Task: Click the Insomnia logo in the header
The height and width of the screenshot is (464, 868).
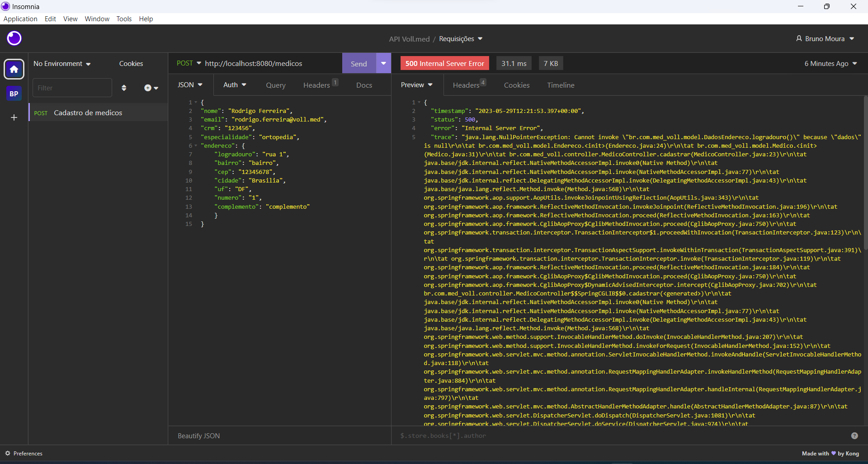Action: pyautogui.click(x=14, y=38)
